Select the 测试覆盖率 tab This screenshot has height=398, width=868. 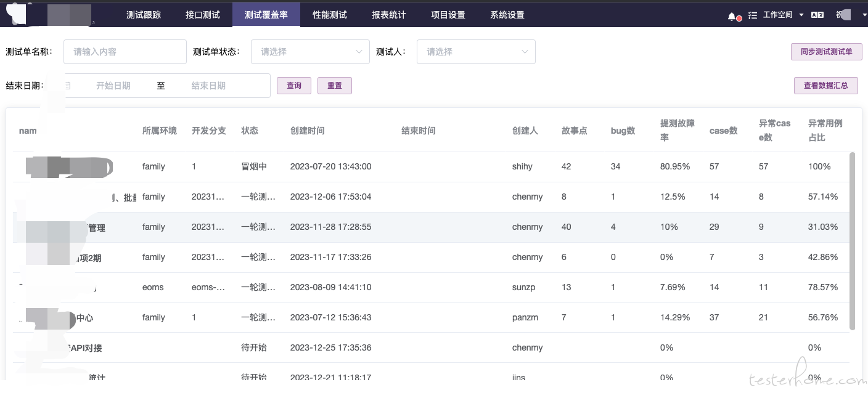pos(266,15)
